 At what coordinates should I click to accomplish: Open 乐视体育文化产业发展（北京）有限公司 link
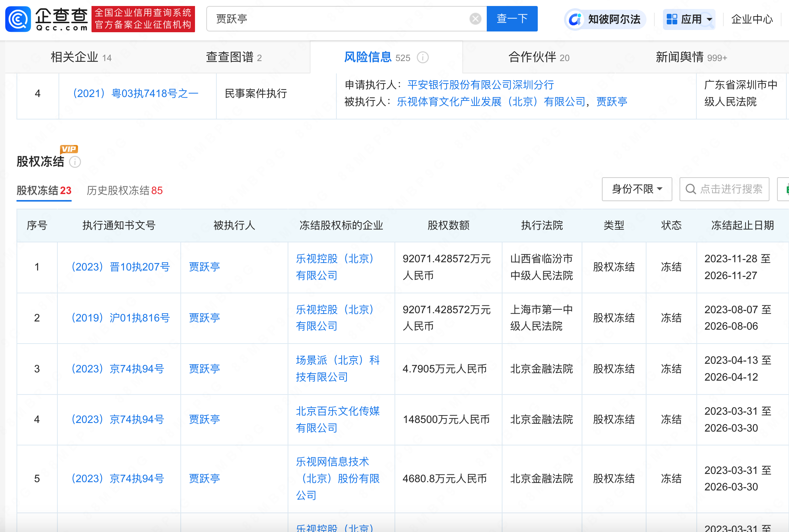491,102
